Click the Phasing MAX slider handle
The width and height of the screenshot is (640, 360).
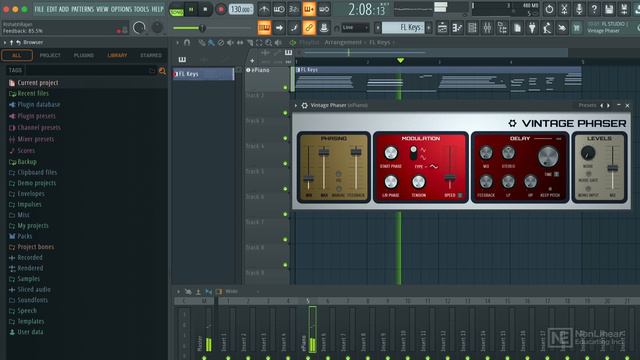click(324, 153)
